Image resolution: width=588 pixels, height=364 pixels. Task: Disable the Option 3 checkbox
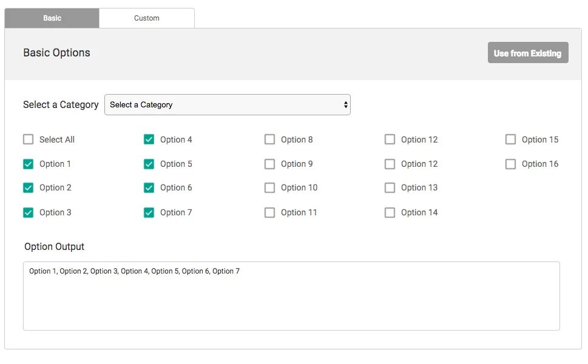[x=29, y=212]
